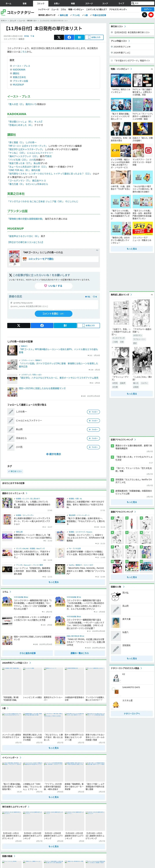This screenshot has width=155, height=868.
Task: Switch to the 音楽 tab
Action: [24, 3]
